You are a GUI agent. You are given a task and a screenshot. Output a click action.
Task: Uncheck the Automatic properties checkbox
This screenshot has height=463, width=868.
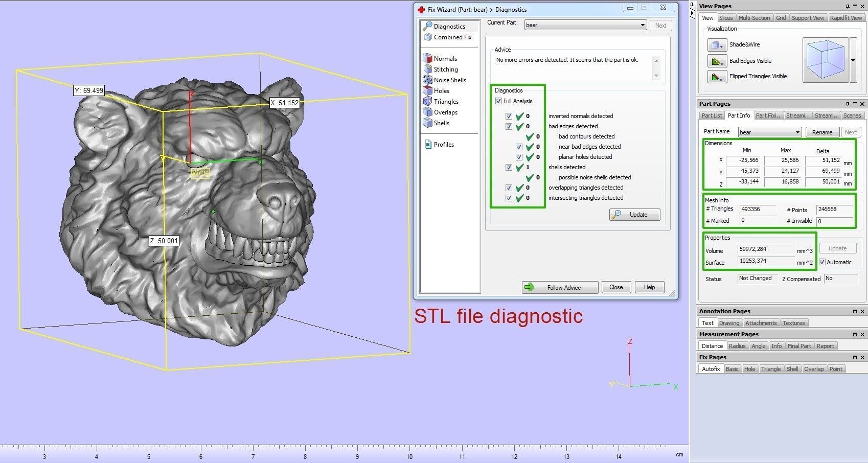click(822, 262)
